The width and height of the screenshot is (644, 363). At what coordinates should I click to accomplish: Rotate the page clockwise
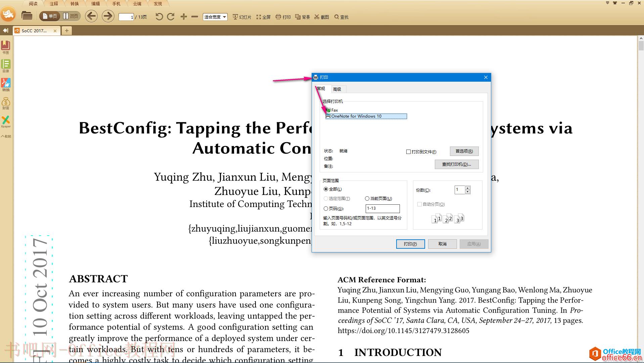tap(171, 16)
